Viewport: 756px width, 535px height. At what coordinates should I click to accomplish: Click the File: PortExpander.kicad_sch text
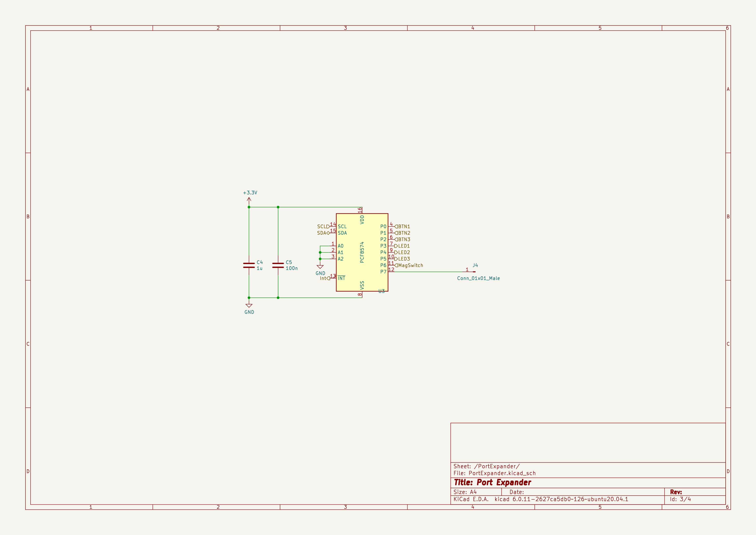coord(495,473)
